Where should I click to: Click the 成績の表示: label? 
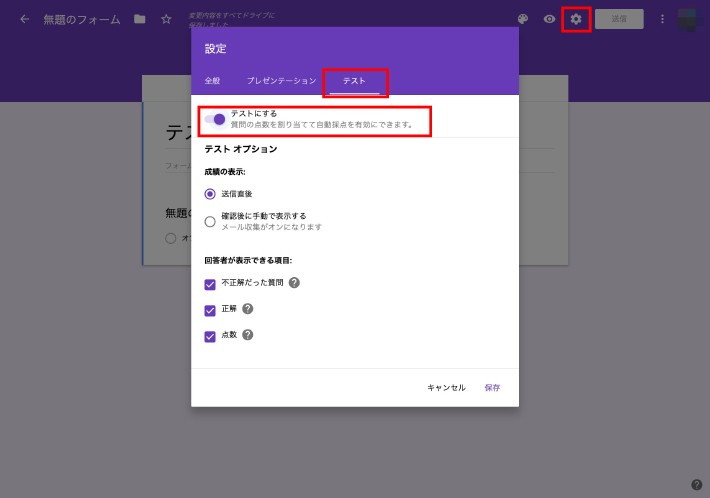[225, 172]
